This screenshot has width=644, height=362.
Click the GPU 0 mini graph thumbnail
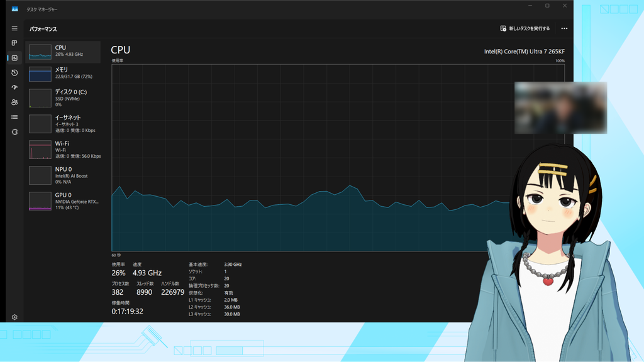click(40, 201)
